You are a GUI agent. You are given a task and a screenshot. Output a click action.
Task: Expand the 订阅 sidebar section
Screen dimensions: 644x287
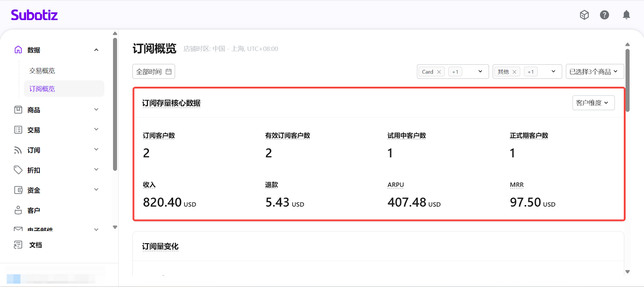click(x=96, y=150)
